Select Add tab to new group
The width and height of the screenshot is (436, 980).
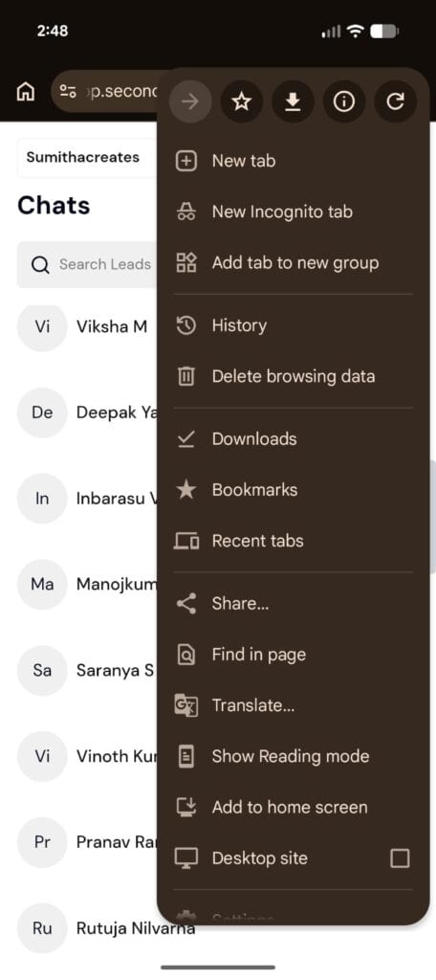(293, 262)
